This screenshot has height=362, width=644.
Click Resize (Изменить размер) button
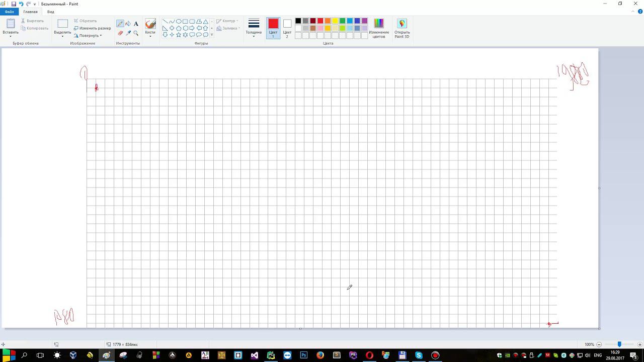coord(92,28)
